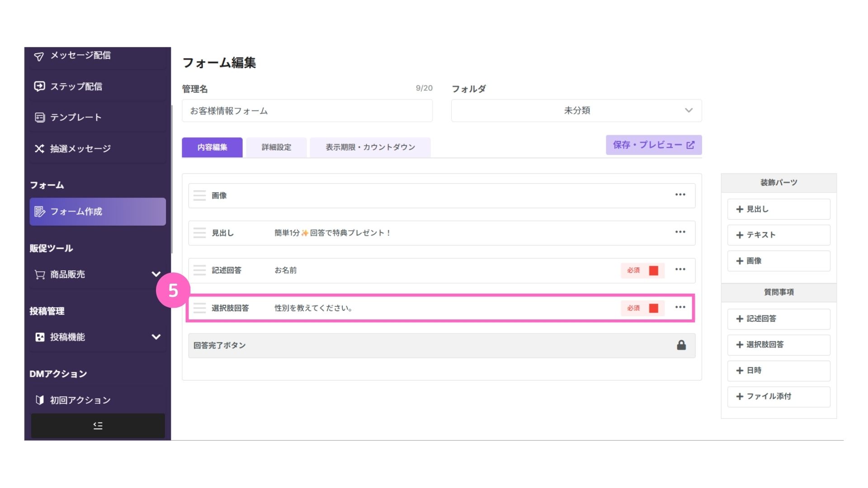Add a 画像 decoration part
Viewport: 868px width, 488px height.
(x=778, y=261)
